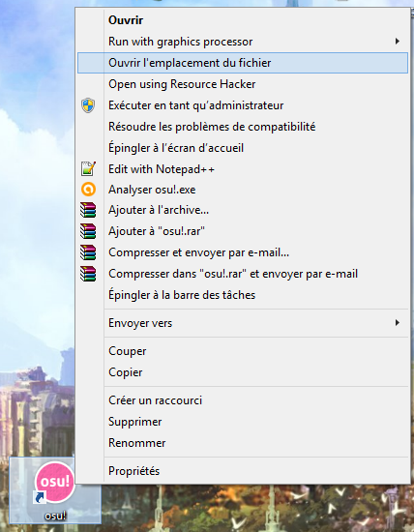
Task: Click the WinRAR icon beside Ajouter à "osu!.rar"
Action: 88,231
